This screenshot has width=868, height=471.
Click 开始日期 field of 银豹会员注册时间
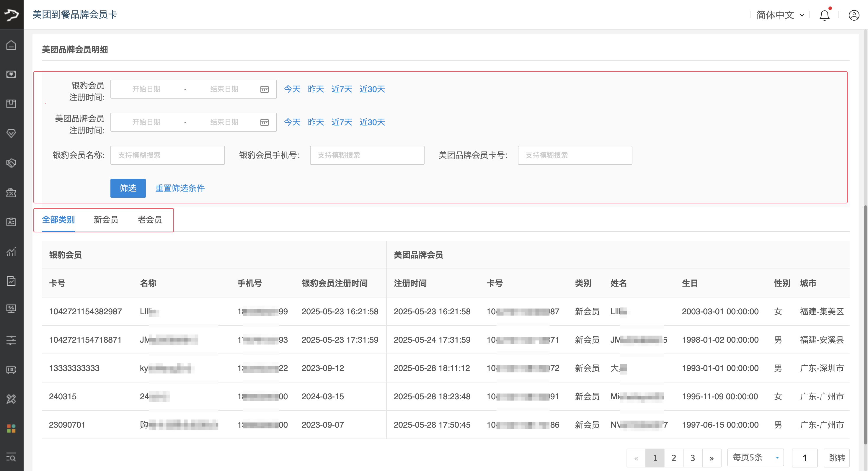click(x=146, y=89)
